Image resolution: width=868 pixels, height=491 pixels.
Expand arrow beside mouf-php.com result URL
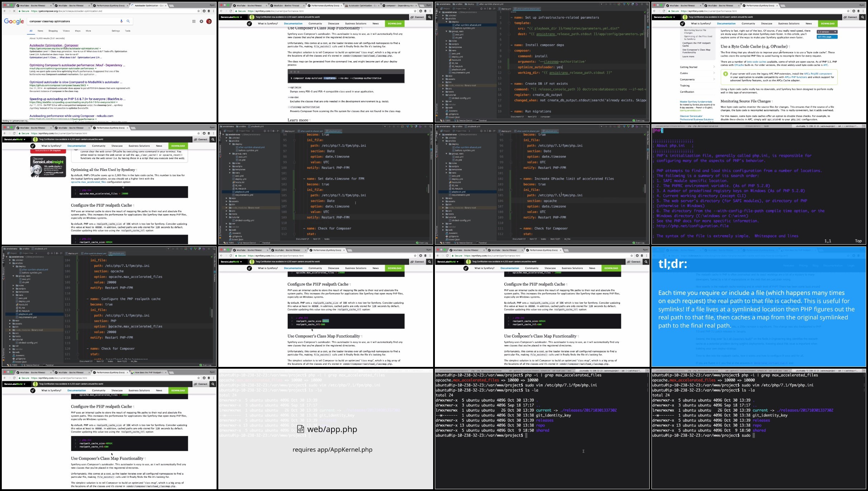click(96, 68)
